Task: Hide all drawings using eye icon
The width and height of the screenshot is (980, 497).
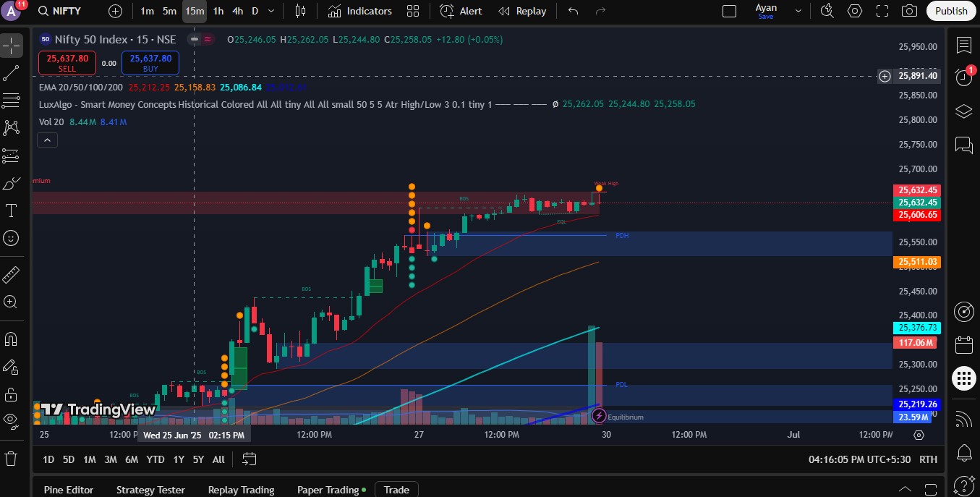Action: pyautogui.click(x=11, y=420)
